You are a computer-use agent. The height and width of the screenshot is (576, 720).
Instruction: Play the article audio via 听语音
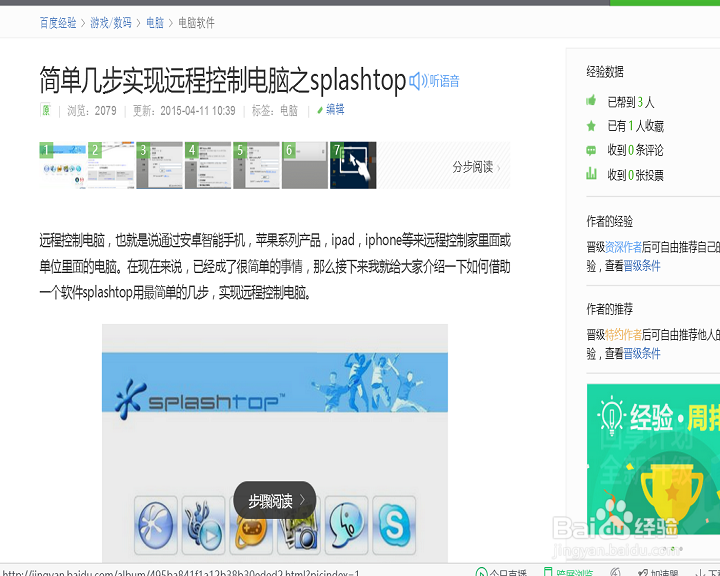[434, 81]
